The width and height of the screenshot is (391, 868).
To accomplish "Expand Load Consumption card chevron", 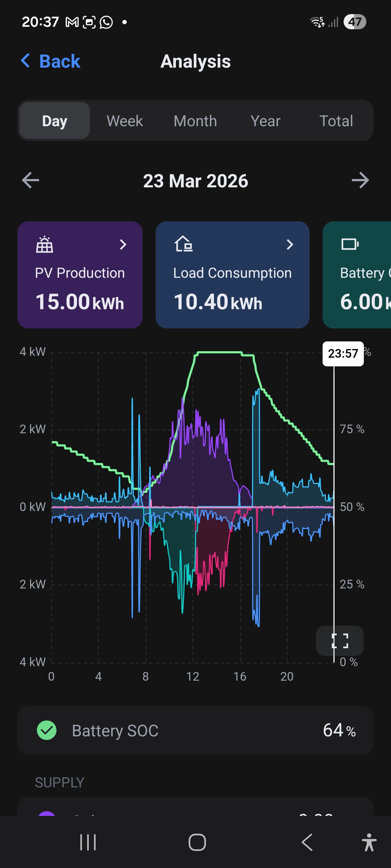I will (290, 244).
